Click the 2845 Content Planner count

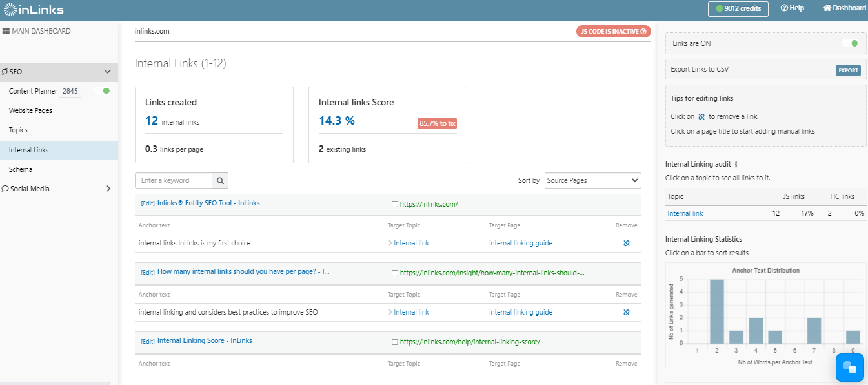tap(70, 91)
